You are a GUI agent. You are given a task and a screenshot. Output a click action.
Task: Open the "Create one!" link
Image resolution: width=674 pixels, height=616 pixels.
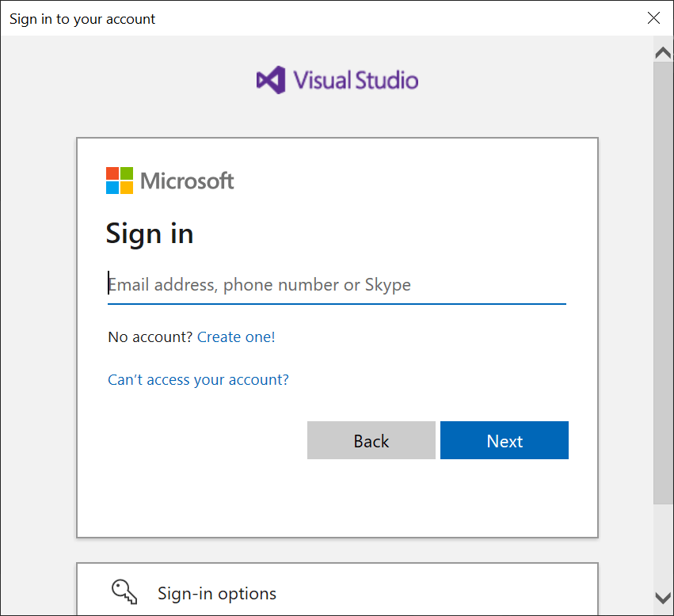(236, 337)
